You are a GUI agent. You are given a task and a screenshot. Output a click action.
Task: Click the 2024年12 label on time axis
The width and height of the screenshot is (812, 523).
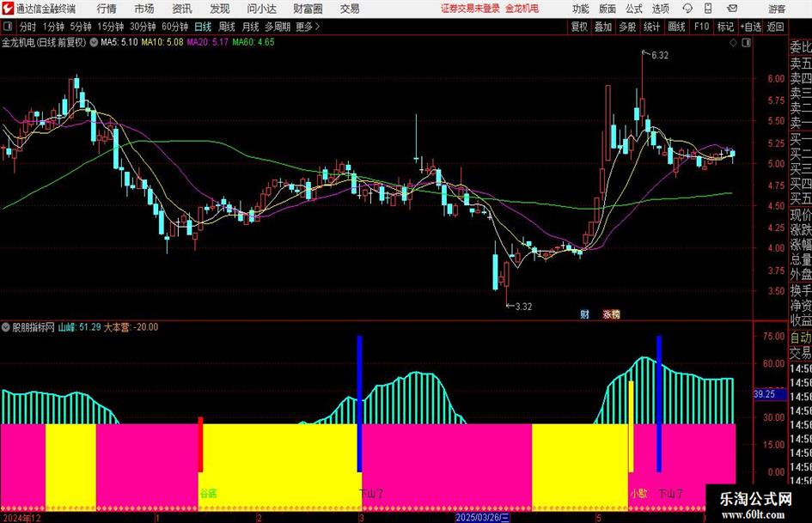click(21, 518)
